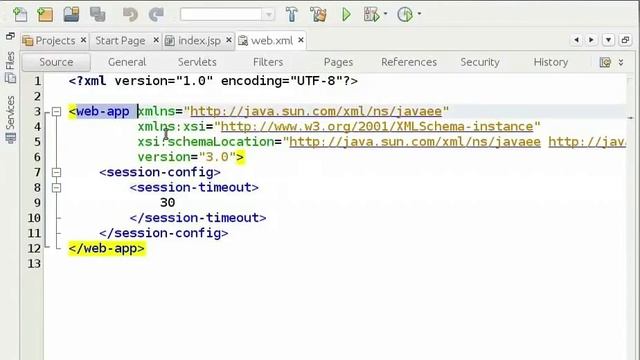Click the Open Project toolbar icon
Image resolution: width=640 pixels, height=360 pixels.
pos(71,14)
